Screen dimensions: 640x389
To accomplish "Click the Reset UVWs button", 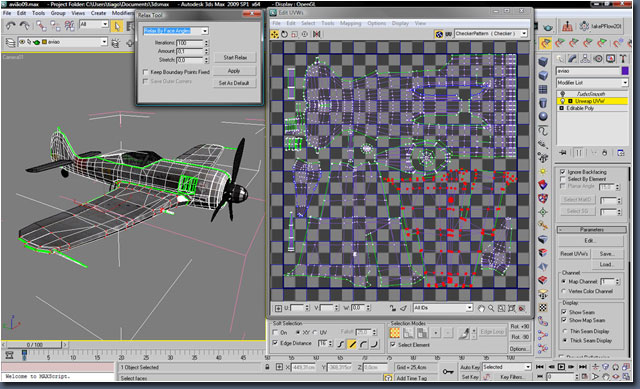I will coord(574,254).
